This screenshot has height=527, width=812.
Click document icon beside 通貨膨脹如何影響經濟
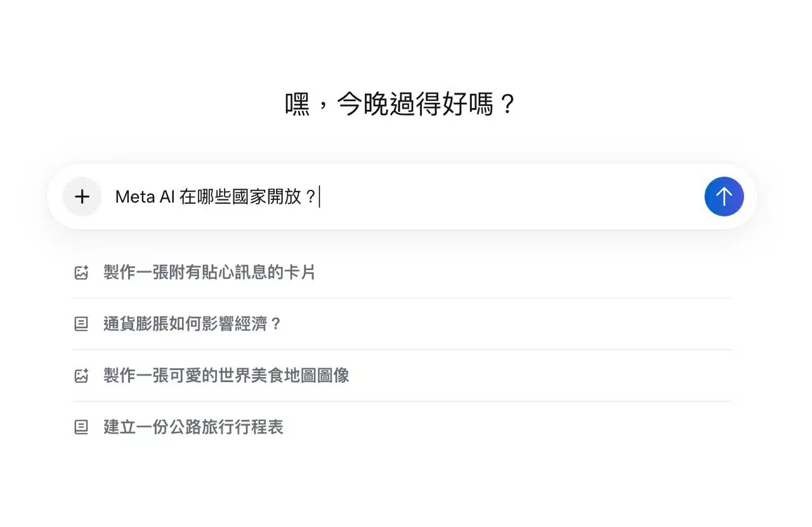point(81,324)
